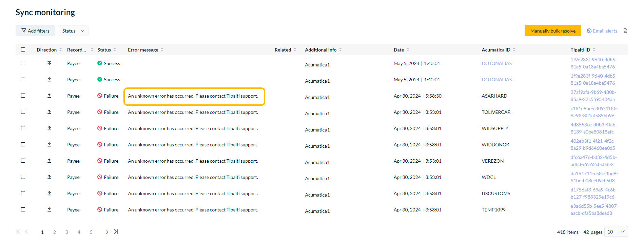The width and height of the screenshot is (644, 245).
Task: Sort the table by Tipalti ID icon
Action: [594, 50]
